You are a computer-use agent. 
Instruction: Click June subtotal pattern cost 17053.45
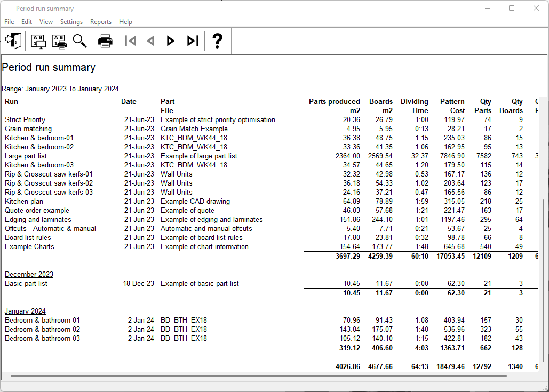[x=450, y=257]
